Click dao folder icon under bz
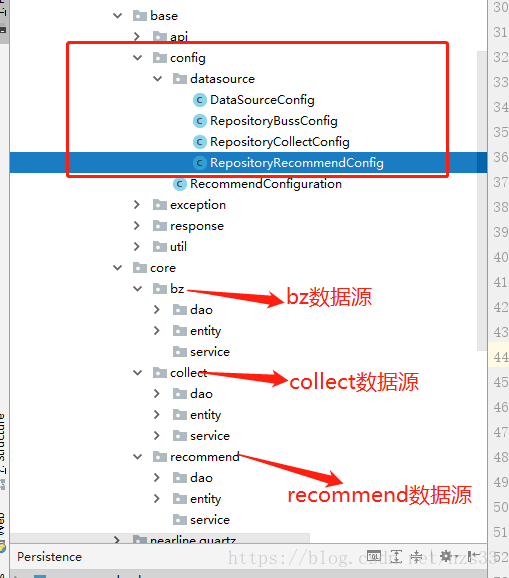 click(179, 310)
